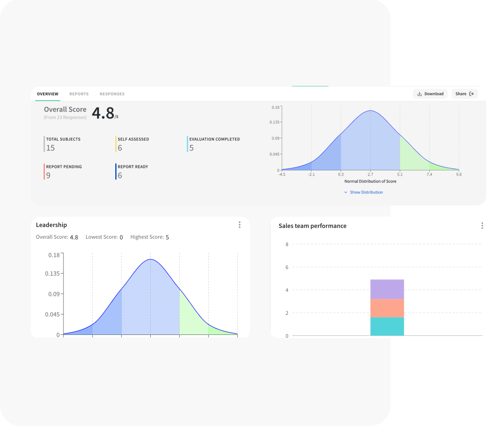
Task: Click the Show Distribution link text
Action: click(x=366, y=192)
